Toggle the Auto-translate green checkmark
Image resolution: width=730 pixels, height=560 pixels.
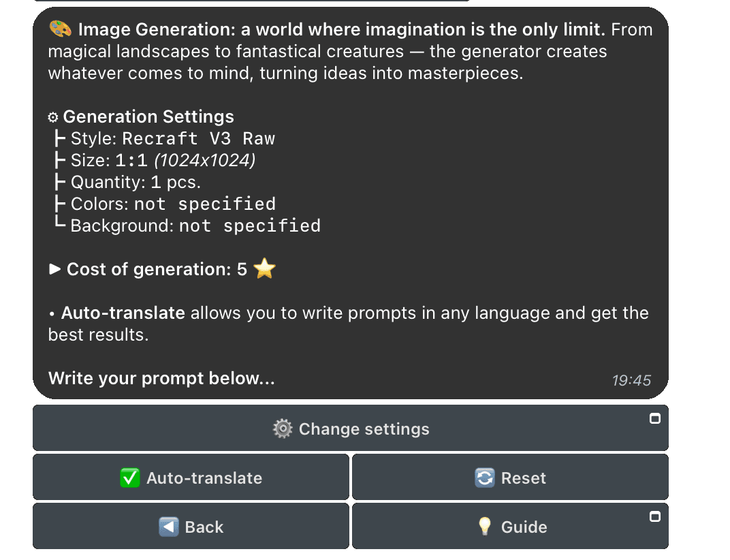pos(129,478)
